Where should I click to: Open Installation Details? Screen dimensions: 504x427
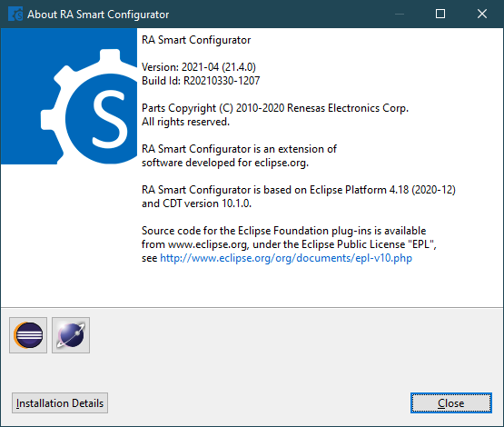pyautogui.click(x=60, y=402)
